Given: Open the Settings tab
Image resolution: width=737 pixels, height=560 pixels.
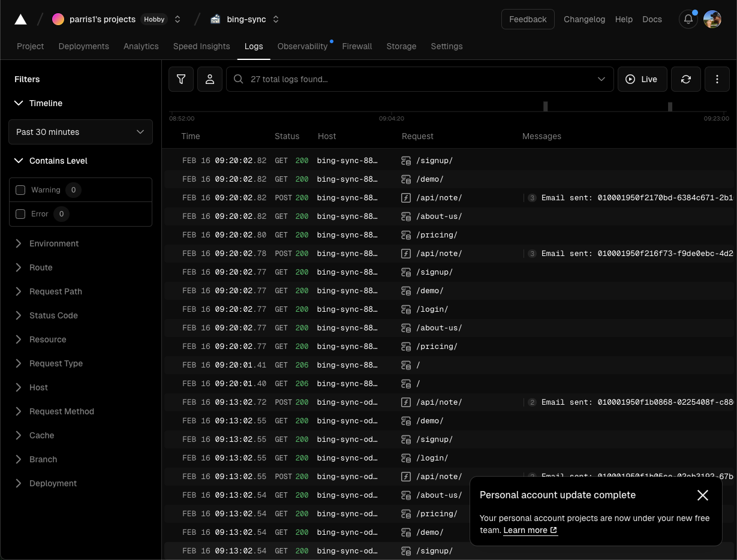Looking at the screenshot, I should tap(447, 46).
